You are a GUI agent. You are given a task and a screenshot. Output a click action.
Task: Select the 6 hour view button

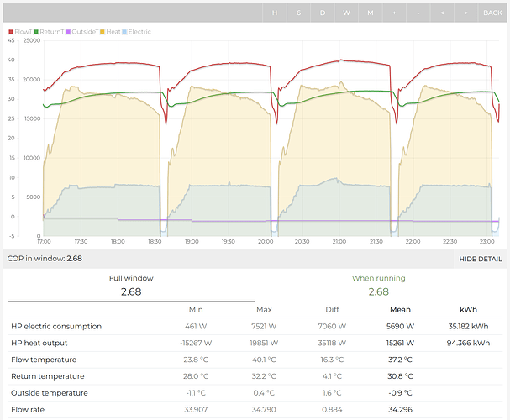pyautogui.click(x=298, y=13)
